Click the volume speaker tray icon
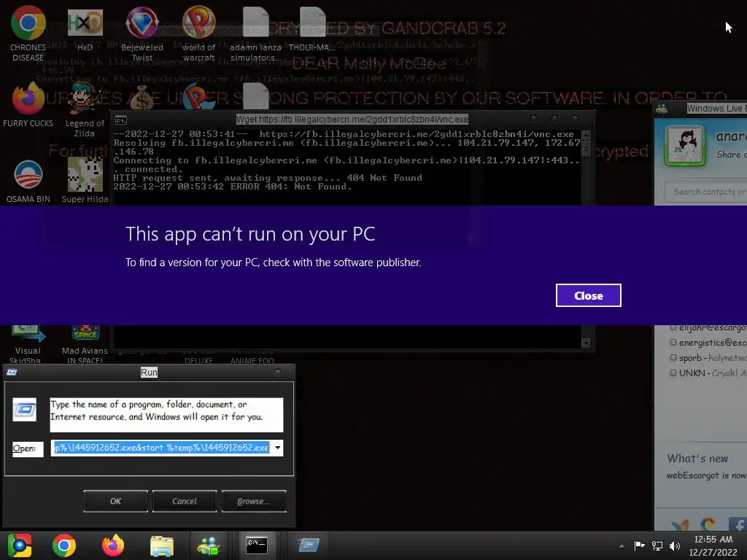 click(675, 545)
